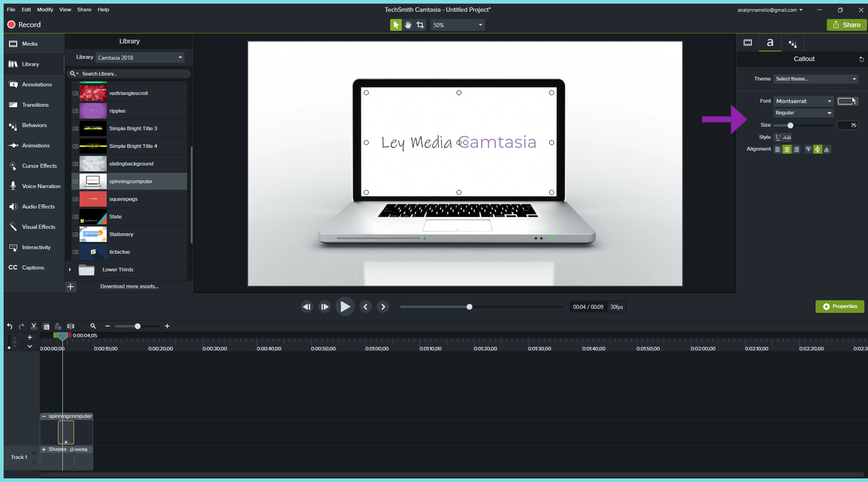This screenshot has height=482, width=868.
Task: Expand the Shapes group on timeline
Action: pyautogui.click(x=44, y=449)
